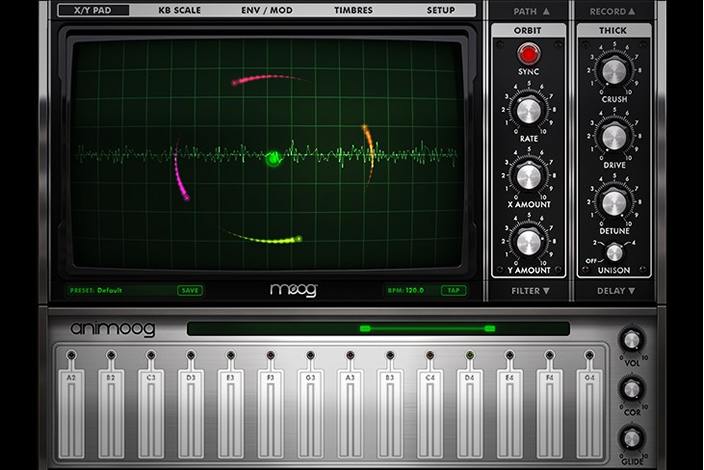The width and height of the screenshot is (704, 470).
Task: Tap tempo using the TAP button
Action: 453,290
